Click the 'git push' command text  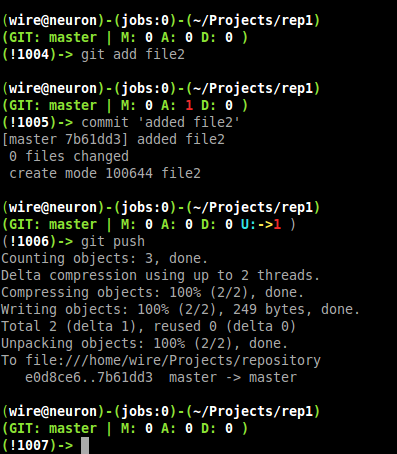point(113,242)
